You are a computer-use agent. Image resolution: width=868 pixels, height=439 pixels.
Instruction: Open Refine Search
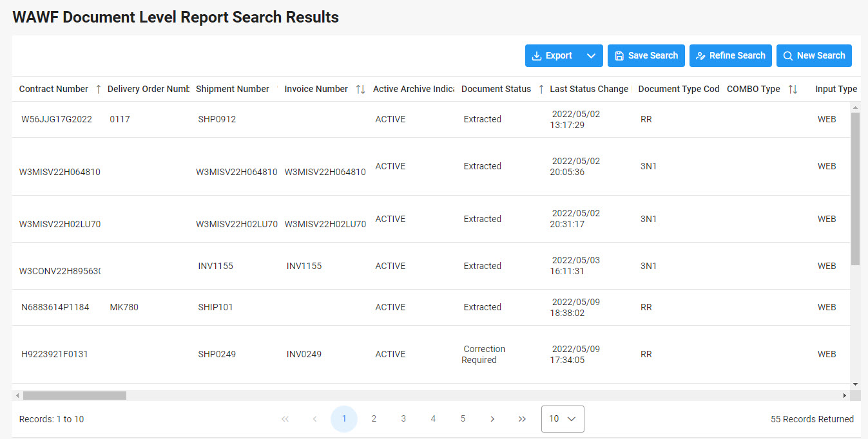730,56
